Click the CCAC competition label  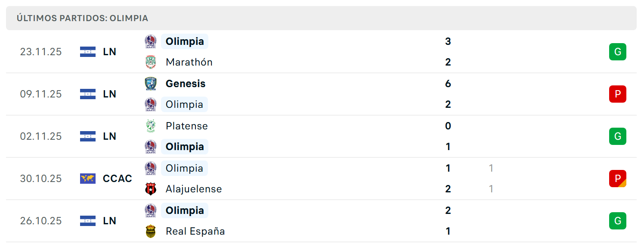click(x=118, y=179)
